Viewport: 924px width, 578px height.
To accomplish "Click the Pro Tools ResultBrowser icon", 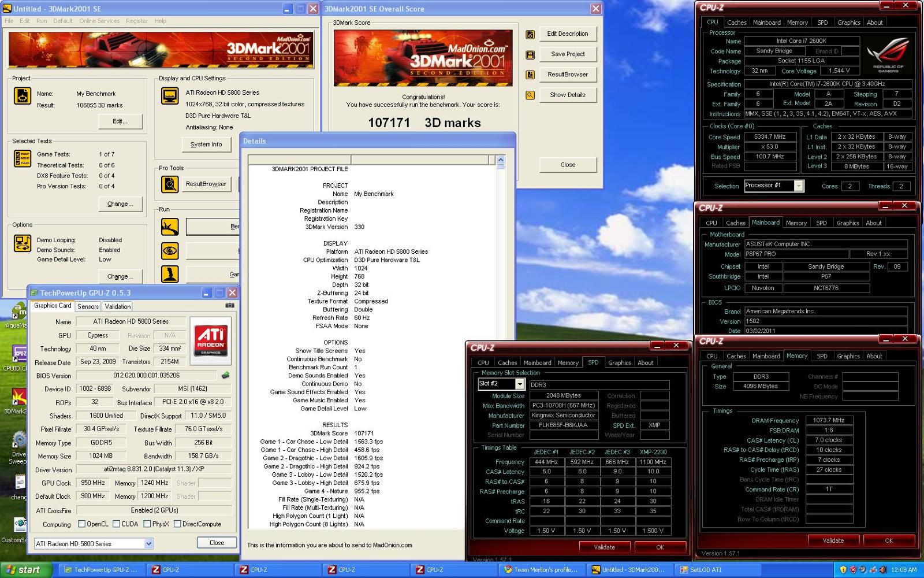I will point(170,184).
